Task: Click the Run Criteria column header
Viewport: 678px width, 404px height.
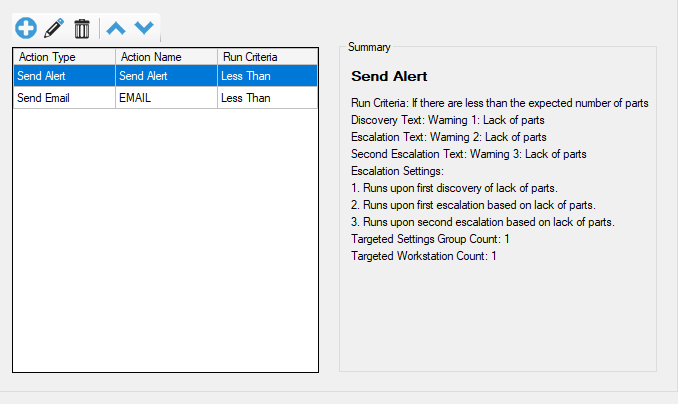Action: 267,57
